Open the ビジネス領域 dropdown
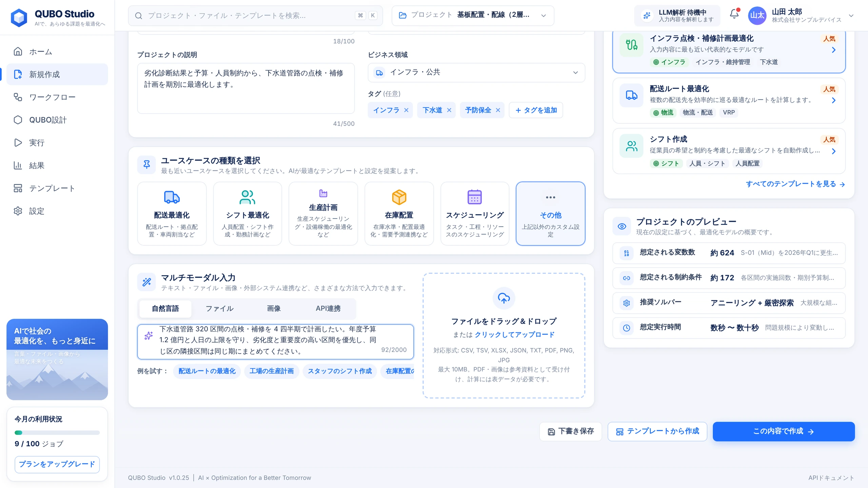The image size is (868, 488). [476, 73]
